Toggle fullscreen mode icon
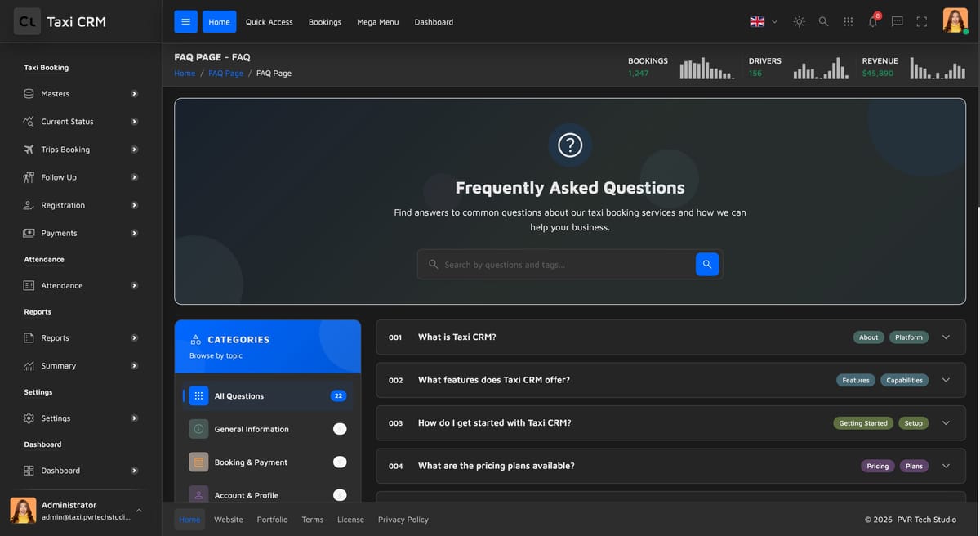This screenshot has height=536, width=980. pos(921,22)
